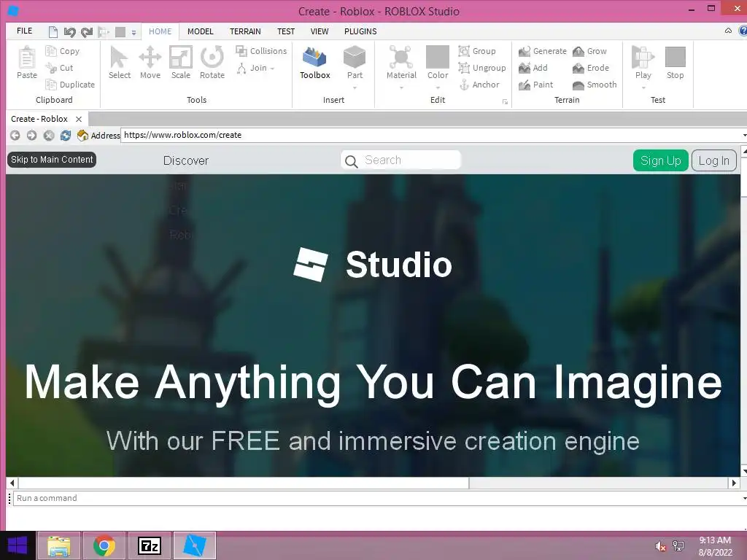
Task: Click the Roblox Search box
Action: pyautogui.click(x=400, y=160)
